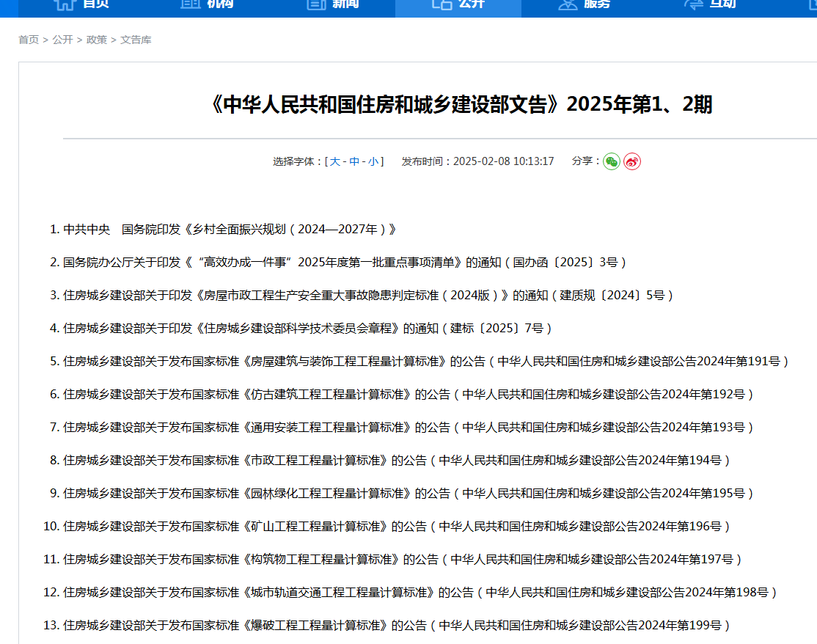Open item 7 通用安装工程 announcement
Screen dimensions: 817x644
(x=408, y=427)
